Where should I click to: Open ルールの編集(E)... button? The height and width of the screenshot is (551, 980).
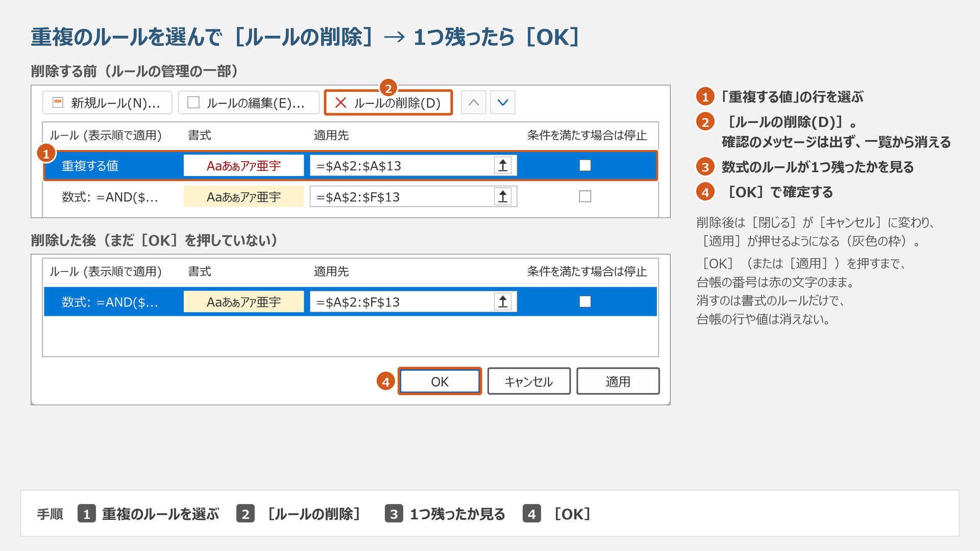pos(249,103)
